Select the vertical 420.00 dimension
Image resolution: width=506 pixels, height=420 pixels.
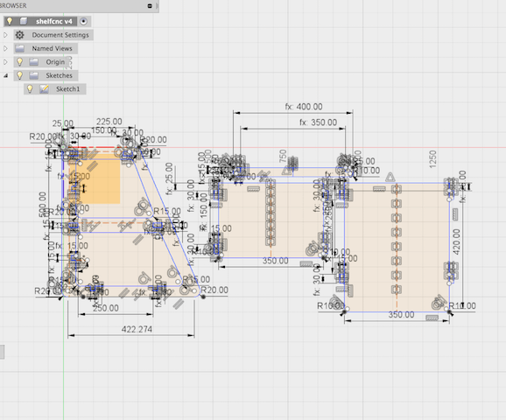(x=456, y=241)
